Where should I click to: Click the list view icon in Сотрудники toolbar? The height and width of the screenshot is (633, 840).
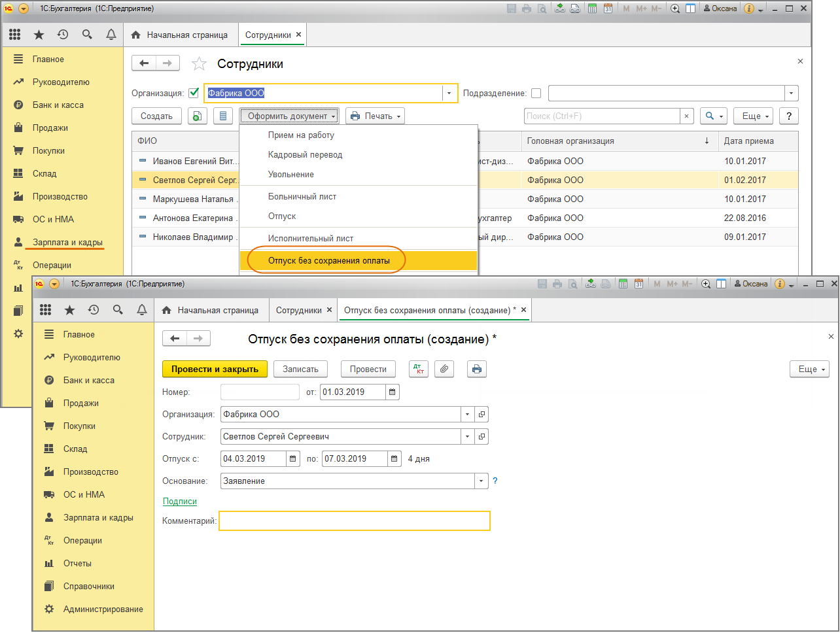tap(223, 116)
